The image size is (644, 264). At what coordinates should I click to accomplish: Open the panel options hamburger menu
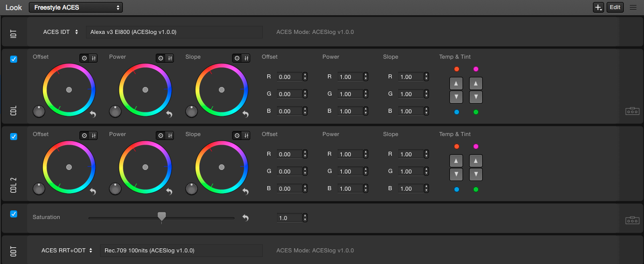tap(633, 8)
